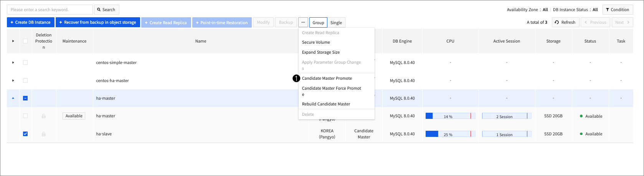Select Candidate Master Promote

pyautogui.click(x=327, y=78)
